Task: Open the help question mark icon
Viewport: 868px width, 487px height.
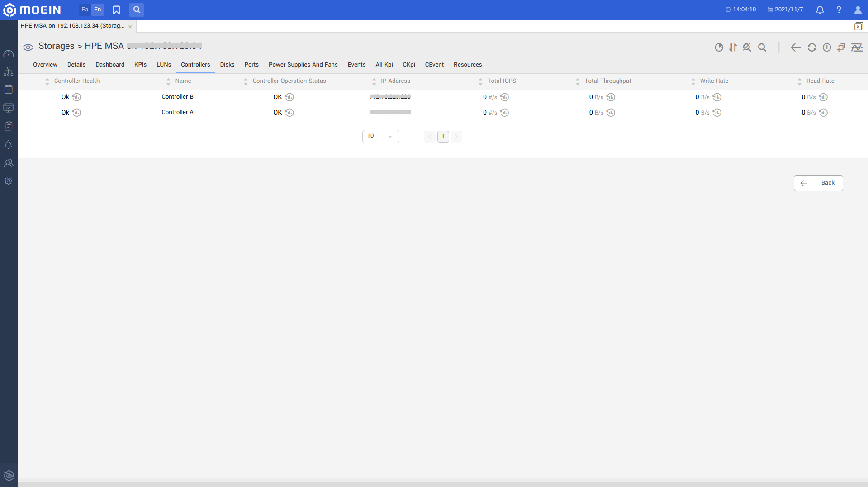Action: 839,10
